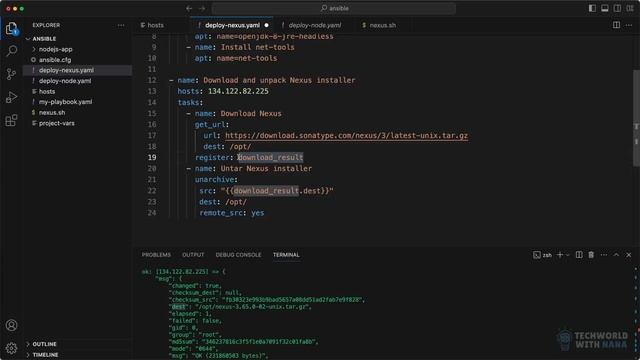This screenshot has width=640, height=360.
Task: Open the Accounts menu icon
Action: point(11,325)
